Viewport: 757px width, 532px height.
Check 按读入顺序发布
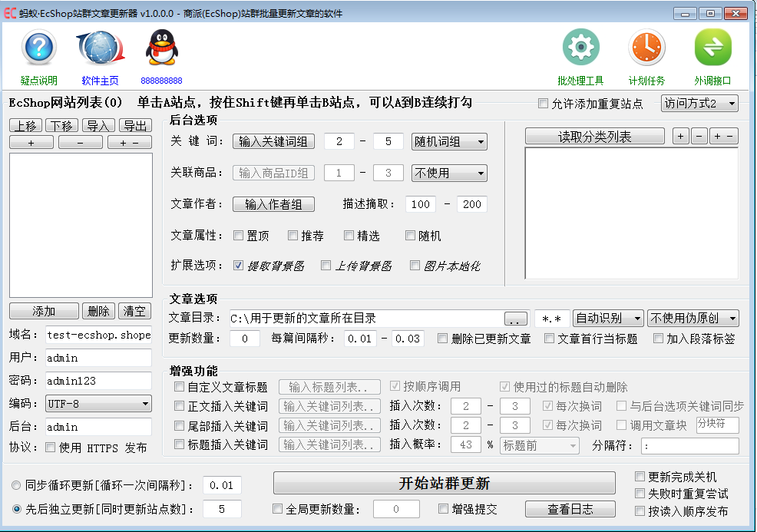pos(640,511)
